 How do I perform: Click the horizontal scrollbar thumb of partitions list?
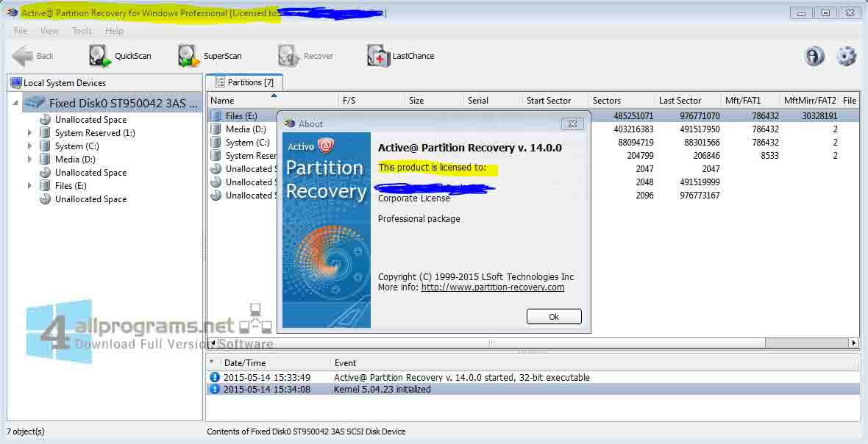point(491,343)
